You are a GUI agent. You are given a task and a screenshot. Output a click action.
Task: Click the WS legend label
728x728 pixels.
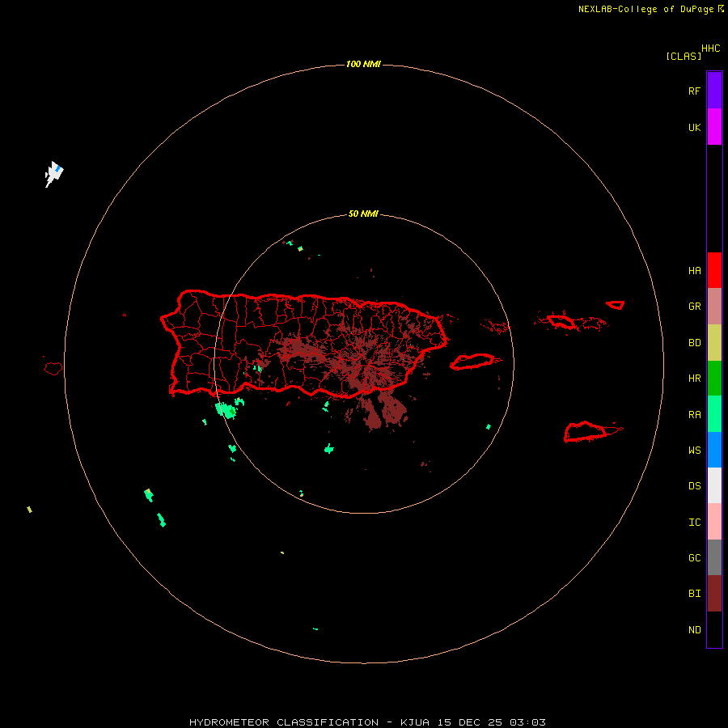click(x=694, y=450)
